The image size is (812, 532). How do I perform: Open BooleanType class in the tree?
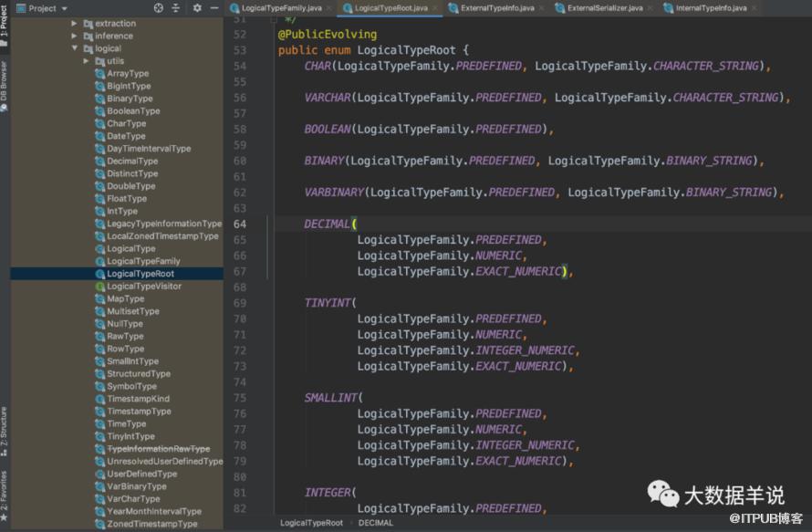(x=133, y=110)
